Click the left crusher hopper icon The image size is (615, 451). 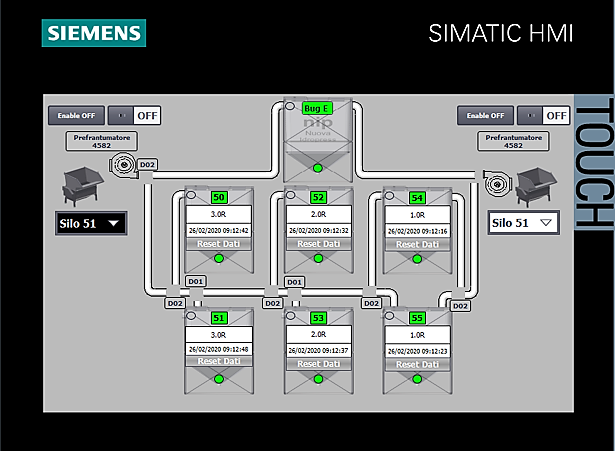pos(82,186)
